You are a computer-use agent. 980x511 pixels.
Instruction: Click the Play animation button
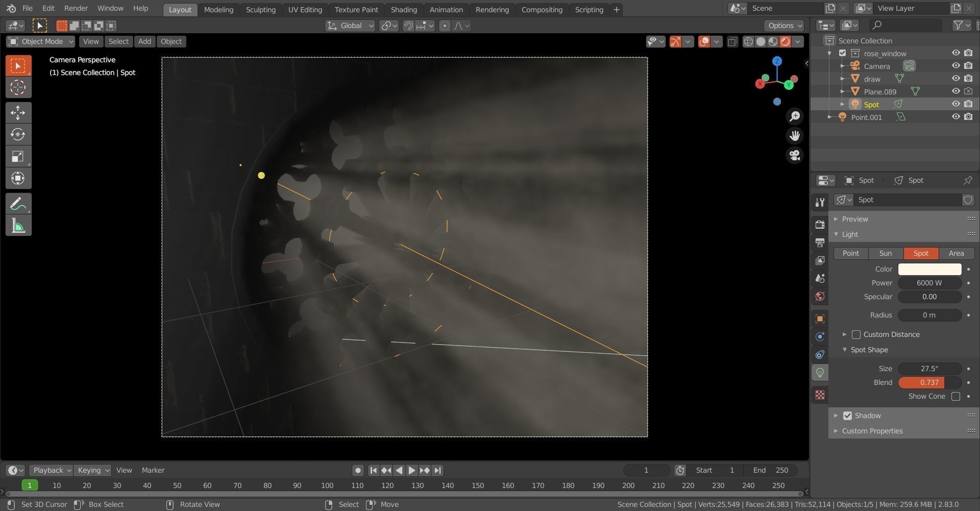[411, 470]
